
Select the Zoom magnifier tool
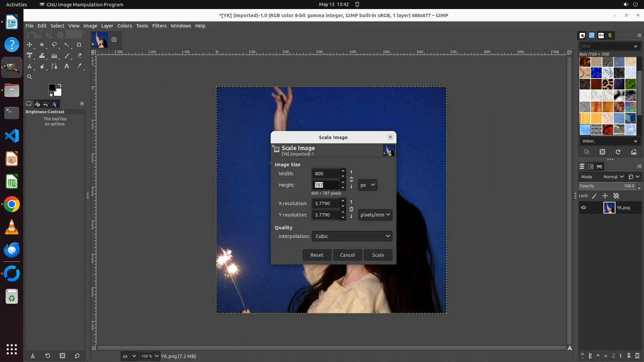pyautogui.click(x=30, y=77)
